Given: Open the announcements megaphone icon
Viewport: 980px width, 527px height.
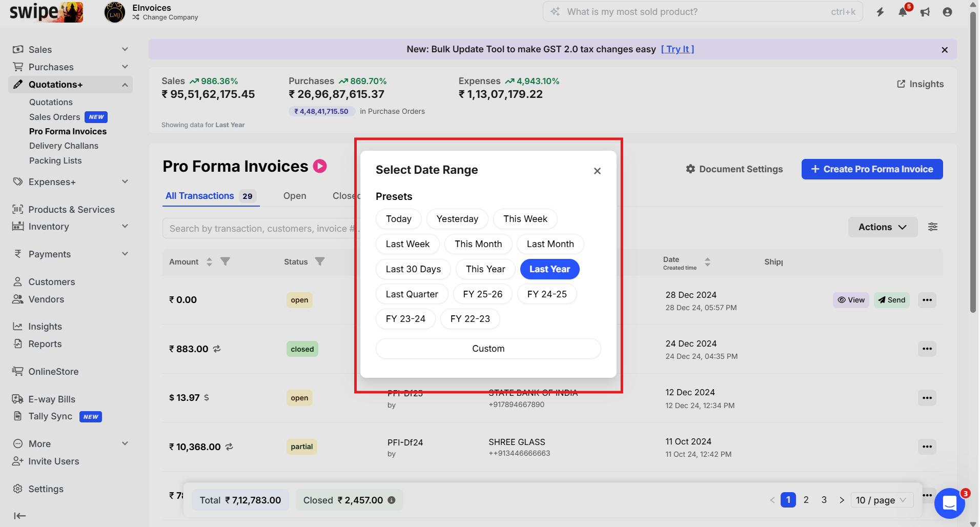Looking at the screenshot, I should (x=925, y=12).
